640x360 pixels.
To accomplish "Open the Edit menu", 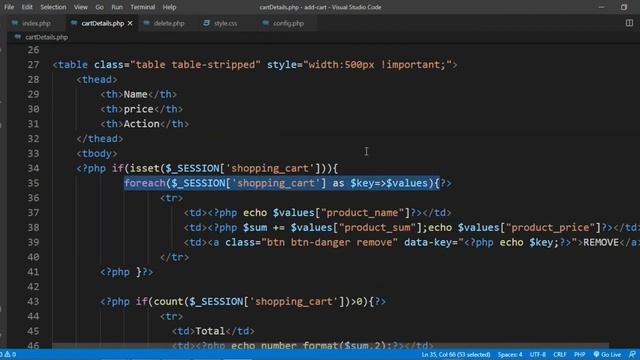I will click(x=27, y=7).
